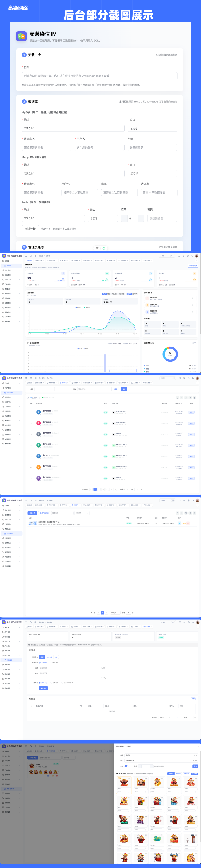201x868 pixels.
Task: Click avatar of 用户25833 in user list
Action: (x=39, y=412)
